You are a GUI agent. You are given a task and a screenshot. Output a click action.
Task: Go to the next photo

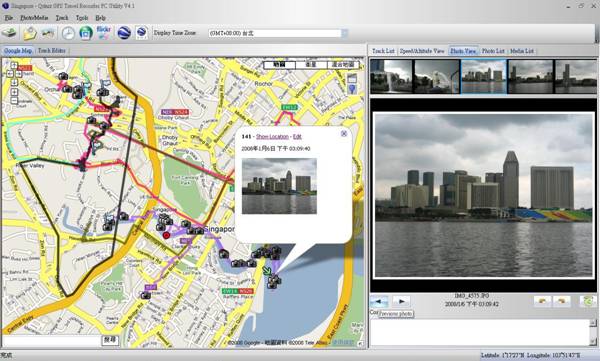click(x=401, y=301)
